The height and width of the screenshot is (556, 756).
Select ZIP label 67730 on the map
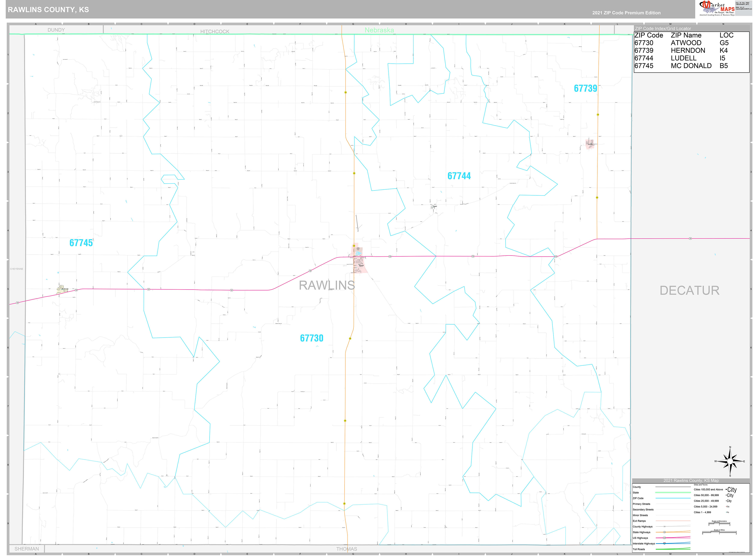[x=312, y=338]
